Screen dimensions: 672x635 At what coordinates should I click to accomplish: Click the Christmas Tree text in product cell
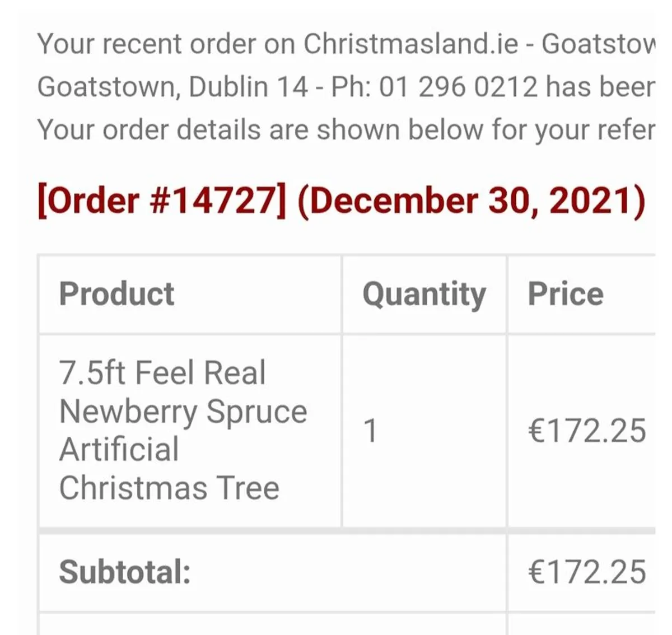point(169,488)
